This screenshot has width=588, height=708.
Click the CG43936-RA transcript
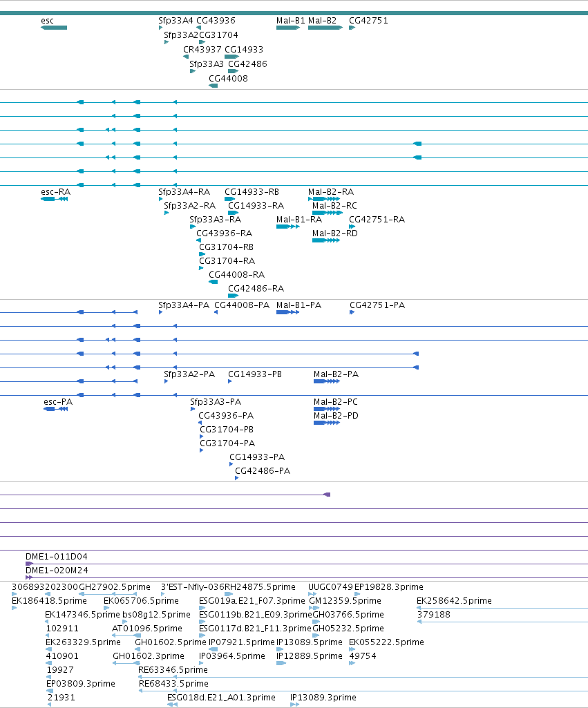(x=224, y=233)
